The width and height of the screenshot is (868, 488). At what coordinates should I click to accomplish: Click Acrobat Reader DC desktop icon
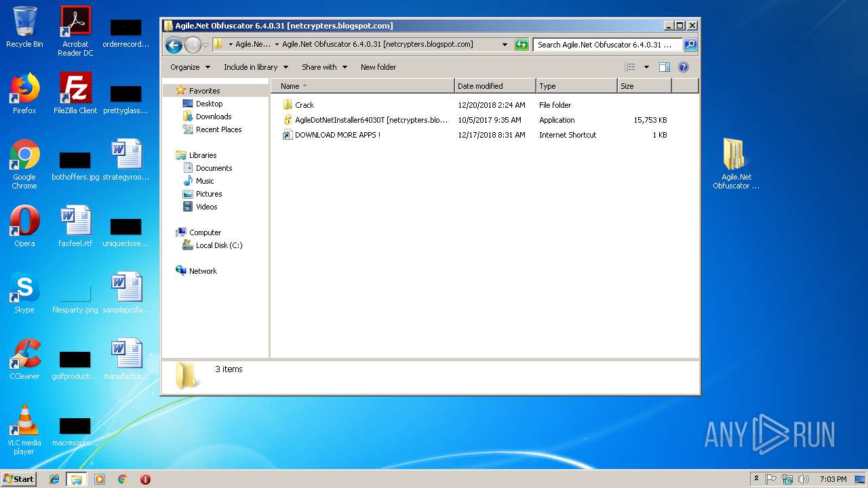pos(75,30)
